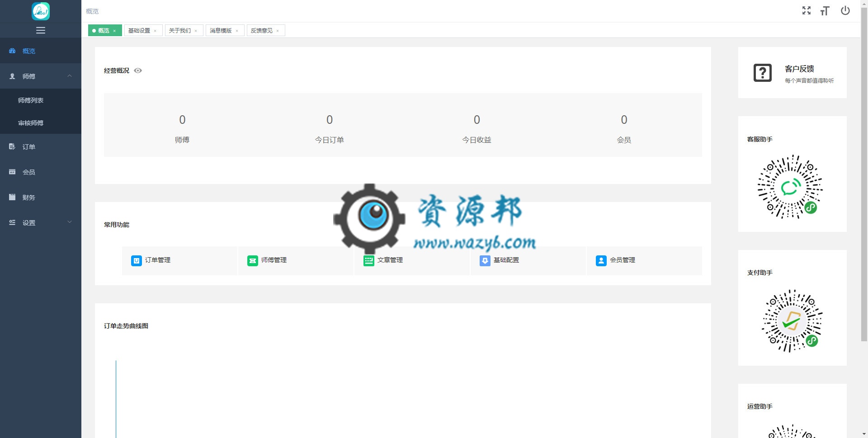Expand the 设置 menu chevron
The height and width of the screenshot is (438, 868).
[x=70, y=222]
